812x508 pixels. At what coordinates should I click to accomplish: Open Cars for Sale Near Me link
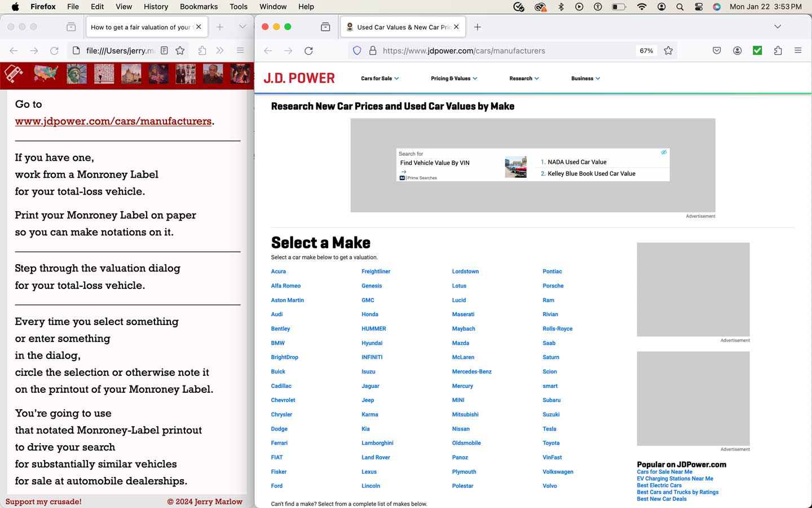pos(664,472)
